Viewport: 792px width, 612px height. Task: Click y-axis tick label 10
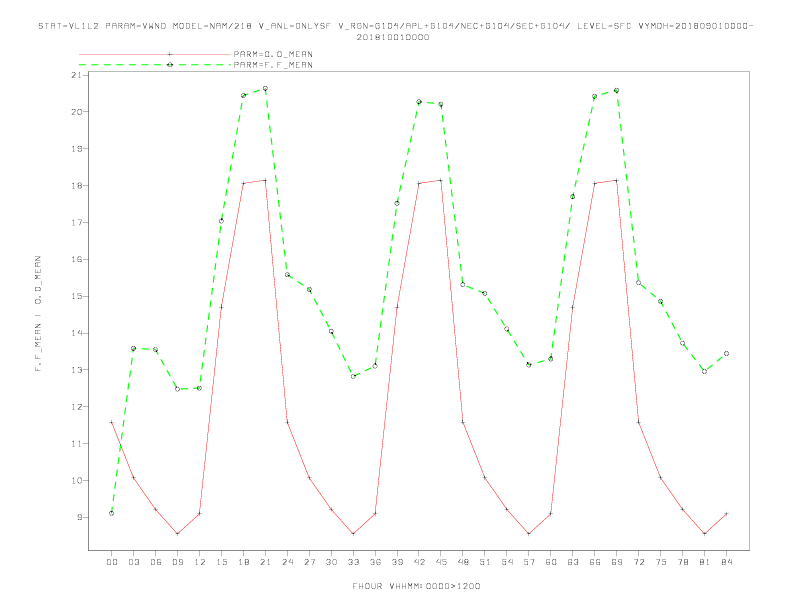[76, 480]
